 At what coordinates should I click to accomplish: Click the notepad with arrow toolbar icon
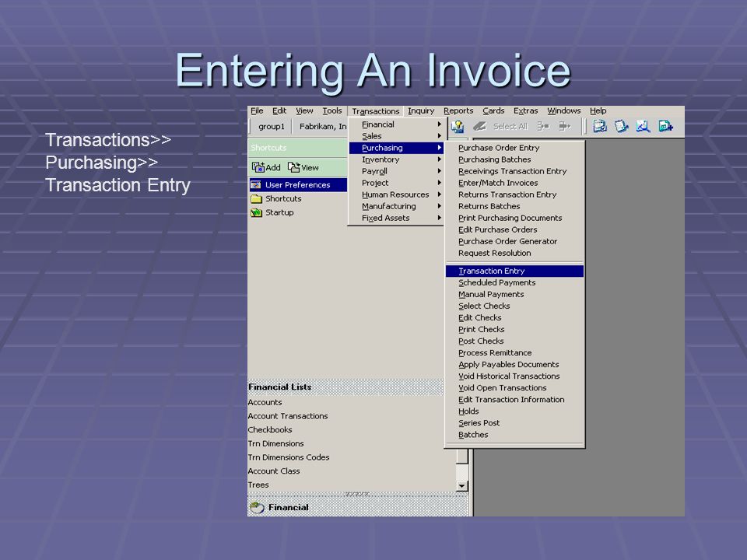tap(621, 126)
